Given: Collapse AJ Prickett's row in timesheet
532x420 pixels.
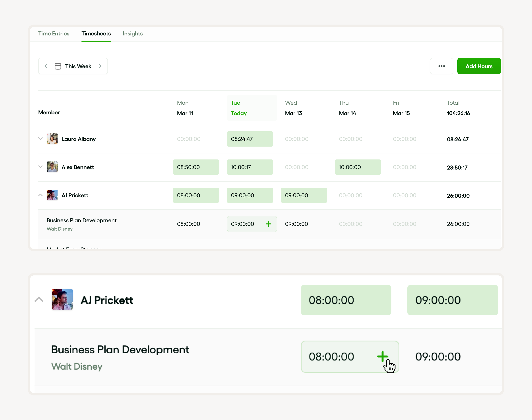Looking at the screenshot, I should 41,195.
